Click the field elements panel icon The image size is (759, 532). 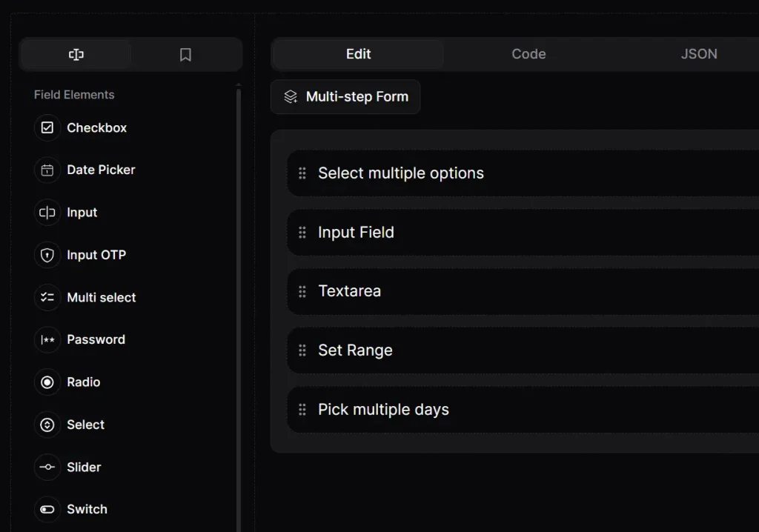76,54
